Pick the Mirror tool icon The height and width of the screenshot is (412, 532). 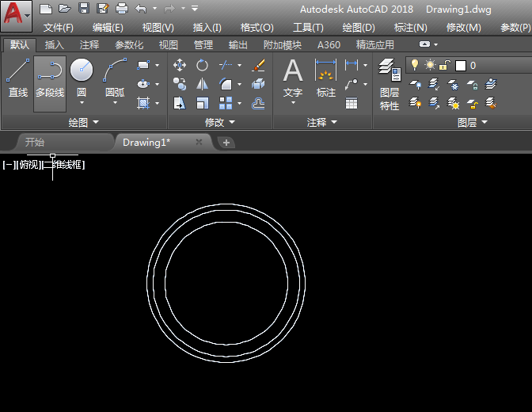pos(203,84)
